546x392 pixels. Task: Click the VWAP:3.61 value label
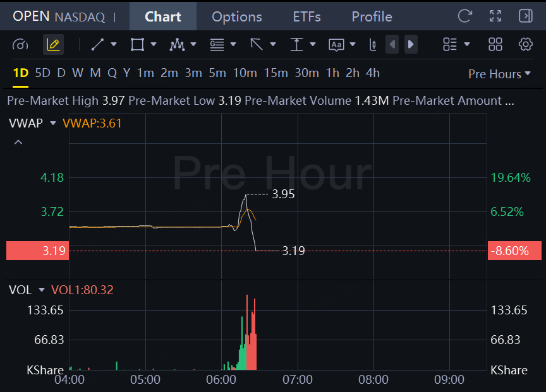(x=92, y=123)
